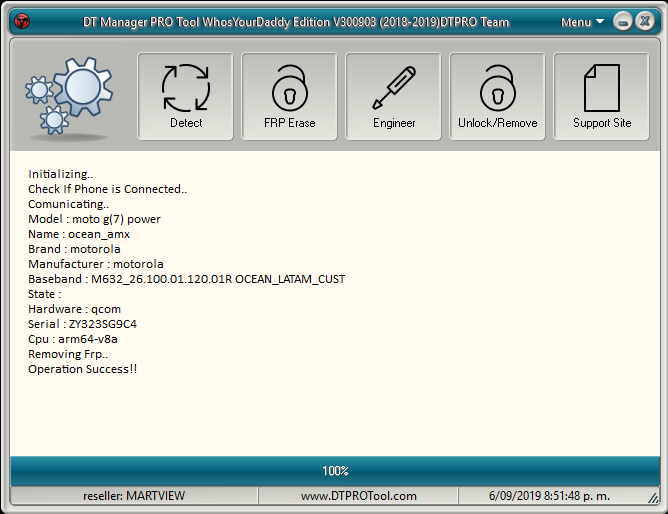Click the 'Brand : motorola' line

pos(74,249)
